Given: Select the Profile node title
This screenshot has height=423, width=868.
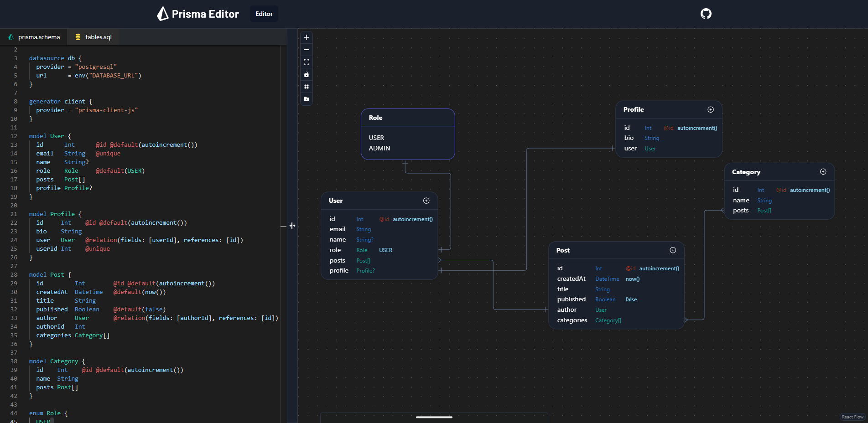Looking at the screenshot, I should (x=634, y=109).
